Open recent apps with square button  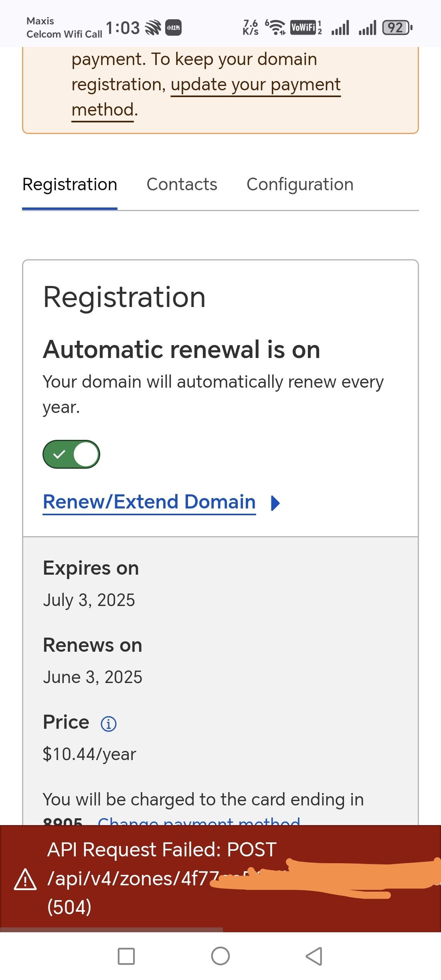[126, 956]
